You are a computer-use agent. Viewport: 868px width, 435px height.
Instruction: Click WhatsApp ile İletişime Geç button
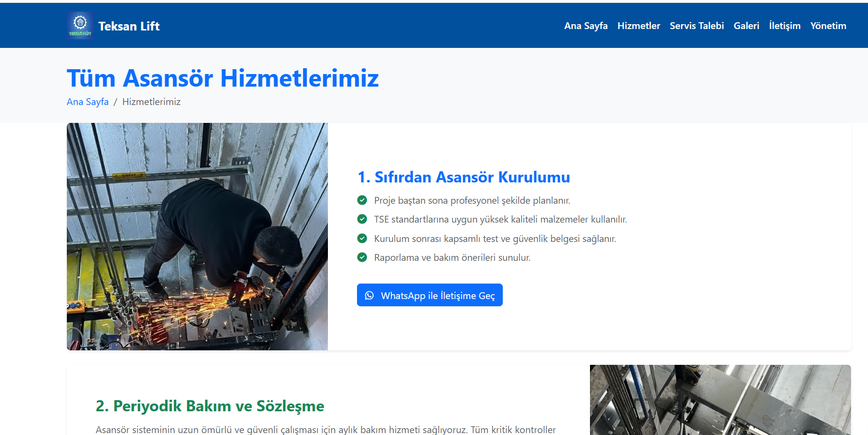[x=430, y=295]
